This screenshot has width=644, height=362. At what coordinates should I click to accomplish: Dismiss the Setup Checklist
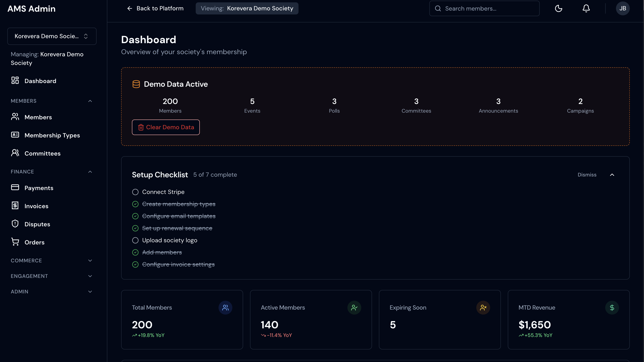[587, 175]
